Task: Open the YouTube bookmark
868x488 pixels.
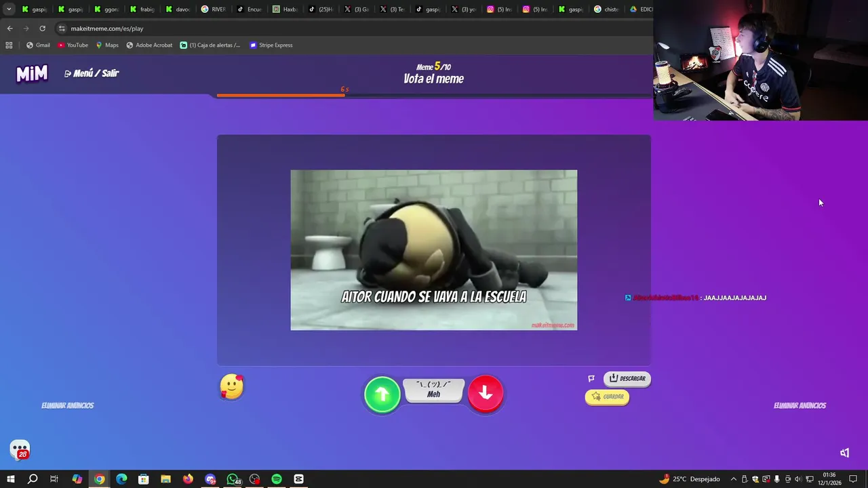Action: click(73, 45)
